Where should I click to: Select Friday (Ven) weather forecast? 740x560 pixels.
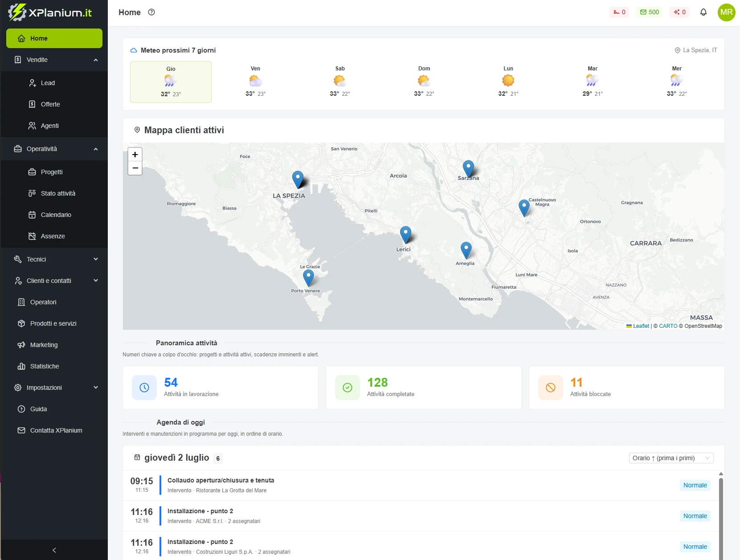[255, 81]
